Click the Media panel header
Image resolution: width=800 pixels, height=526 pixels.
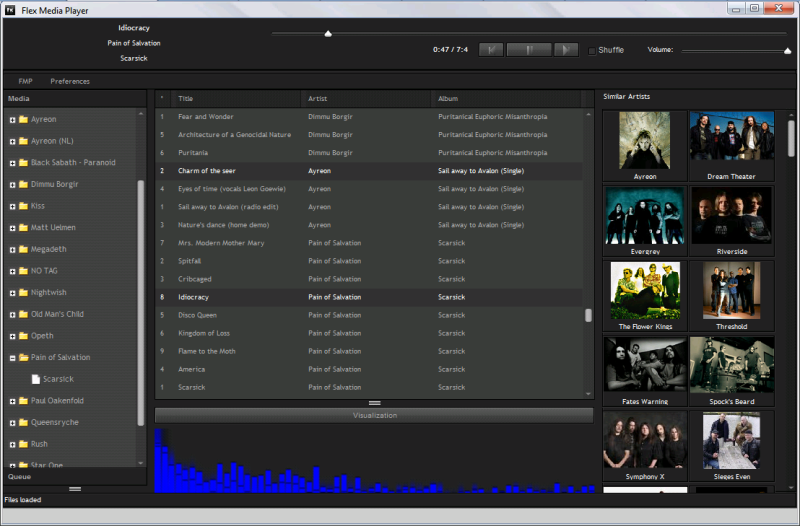74,98
